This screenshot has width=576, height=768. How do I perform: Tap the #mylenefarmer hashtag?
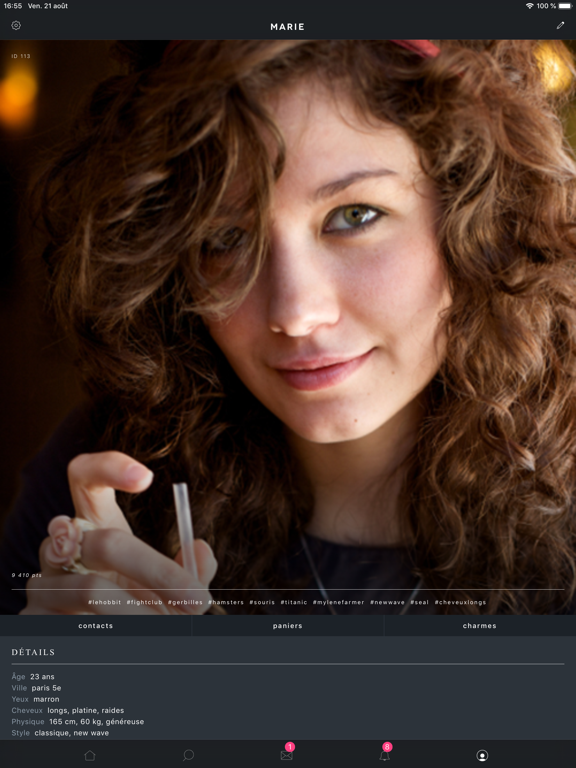tap(338, 602)
